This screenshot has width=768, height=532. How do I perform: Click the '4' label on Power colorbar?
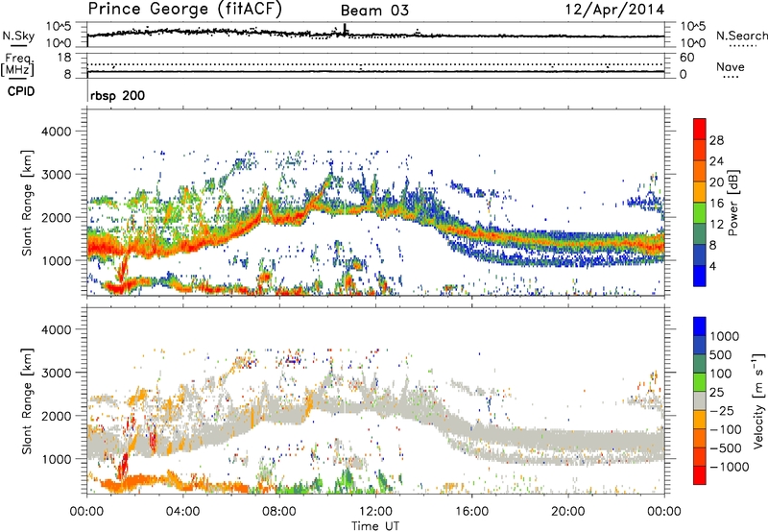coord(713,266)
